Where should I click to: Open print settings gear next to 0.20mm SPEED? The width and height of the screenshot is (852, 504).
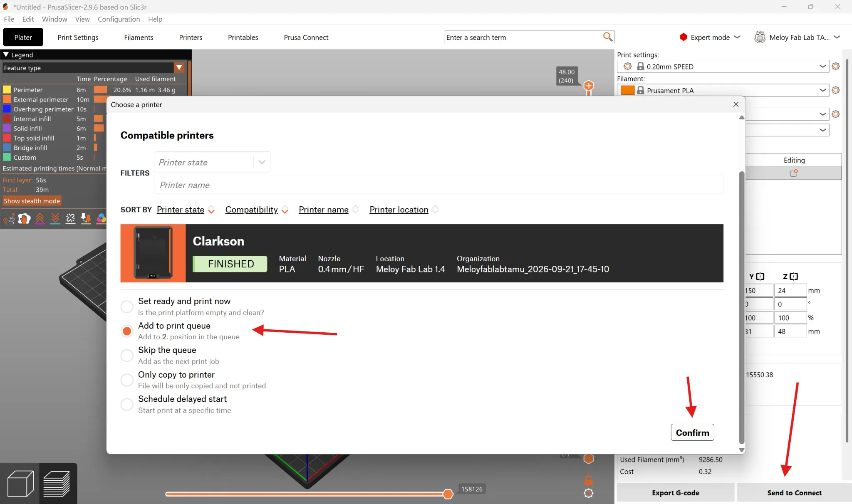(x=835, y=66)
